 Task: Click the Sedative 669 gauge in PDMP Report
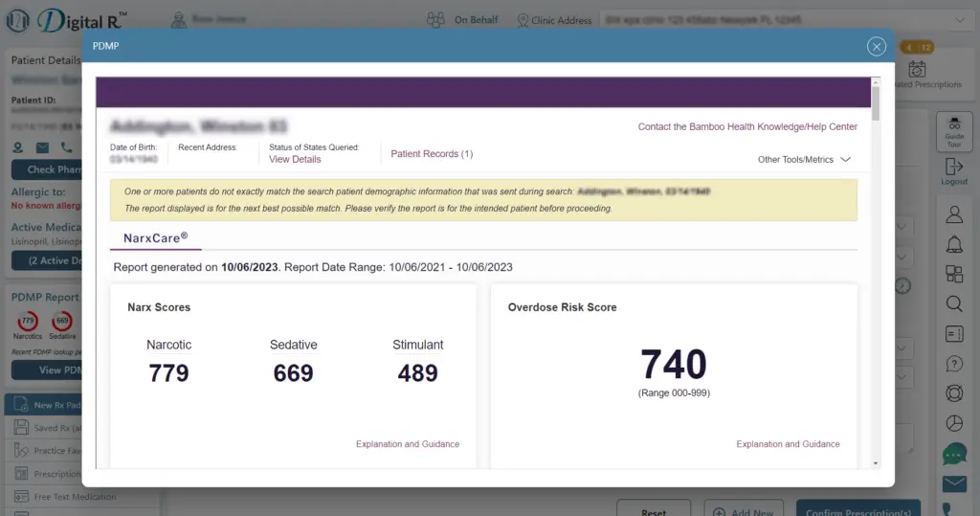62,321
